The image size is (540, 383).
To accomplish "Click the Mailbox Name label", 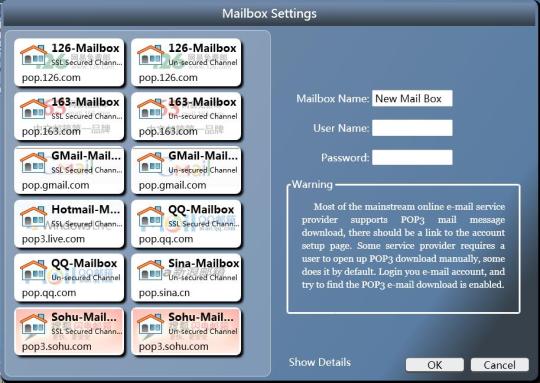I will pyautogui.click(x=333, y=99).
